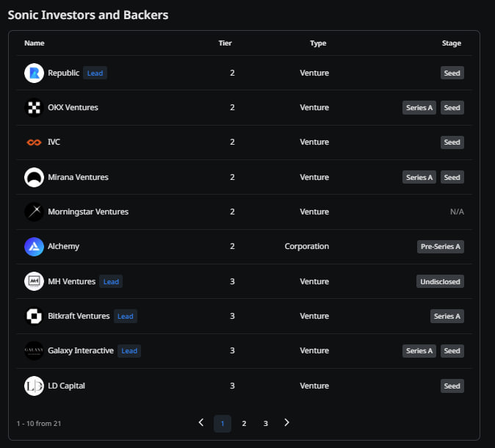Click the Lead badge beside MH Ventures

point(111,281)
